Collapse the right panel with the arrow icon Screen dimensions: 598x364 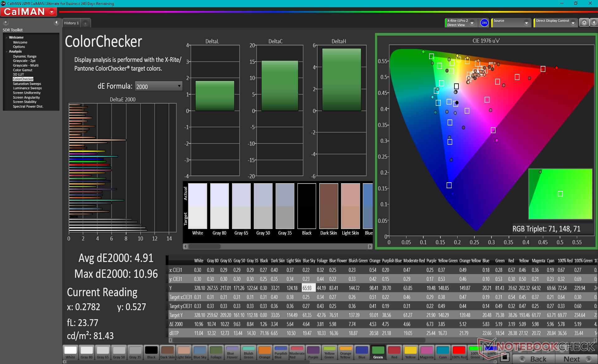(x=594, y=23)
